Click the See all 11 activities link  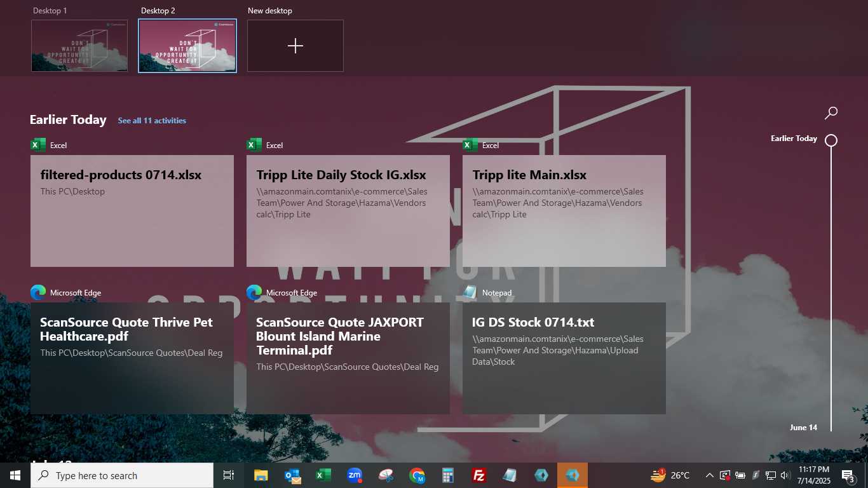coord(152,121)
